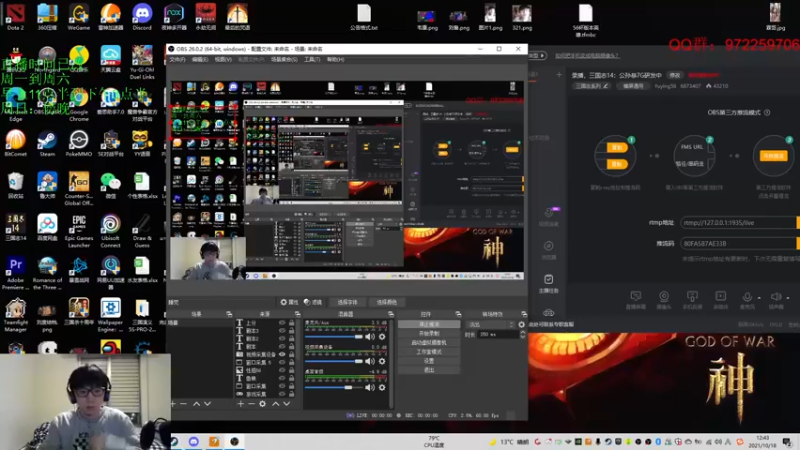Image resolution: width=800 pixels, height=450 pixels.
Task: Open Dota 2 desktop shortcut
Action: pyautogui.click(x=15, y=17)
